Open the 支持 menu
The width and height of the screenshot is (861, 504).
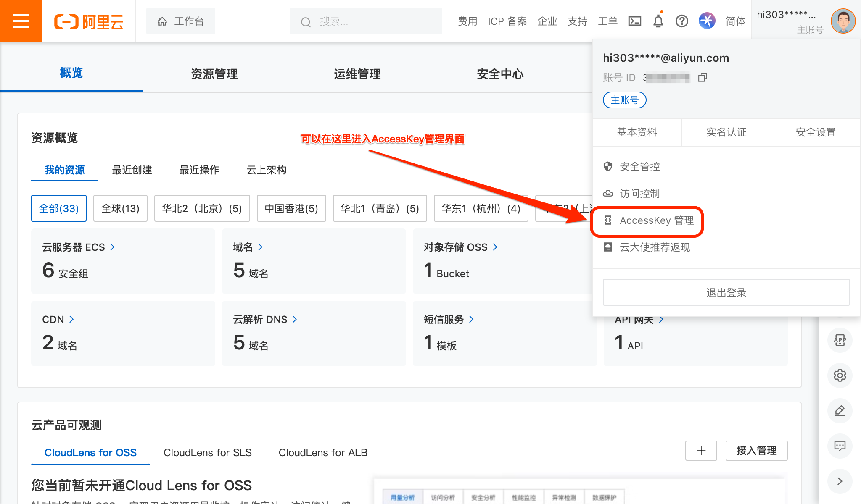click(x=577, y=21)
